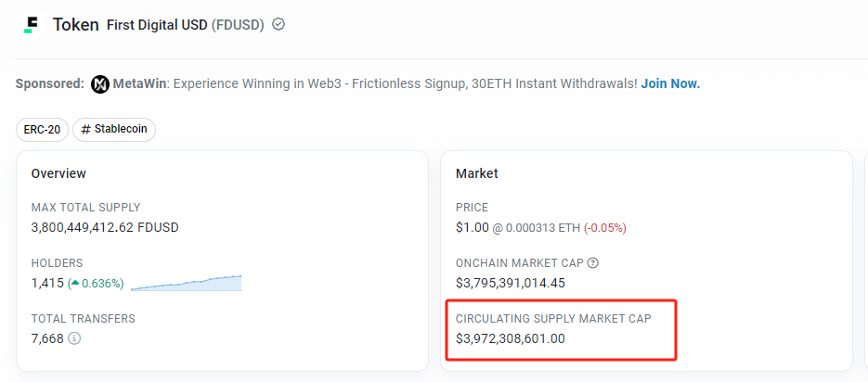Open the Onchain Market Cap help icon

point(593,262)
